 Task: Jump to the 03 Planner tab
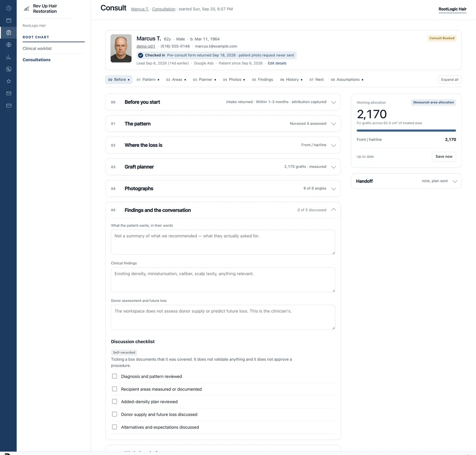click(x=204, y=80)
